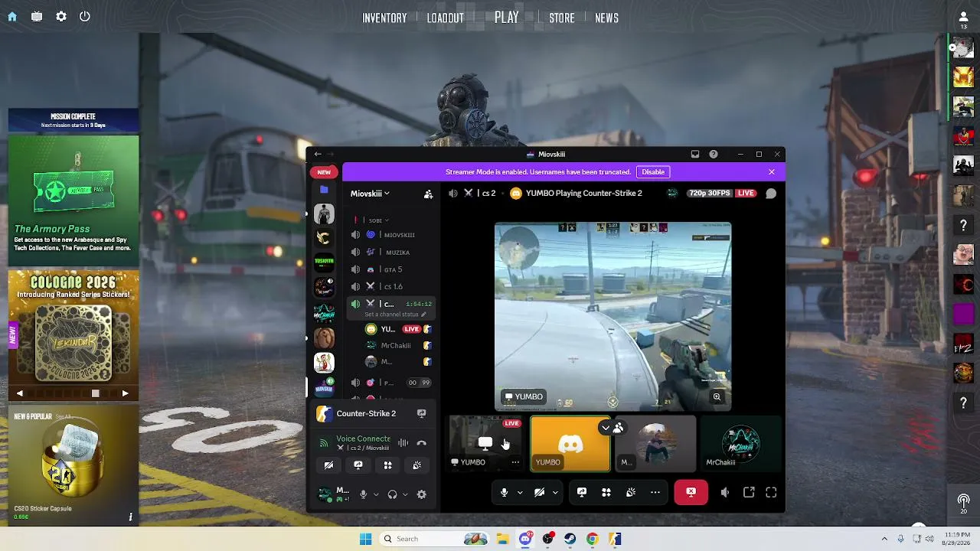Select the PLAY tab in CS2
The image size is (980, 551).
507,18
